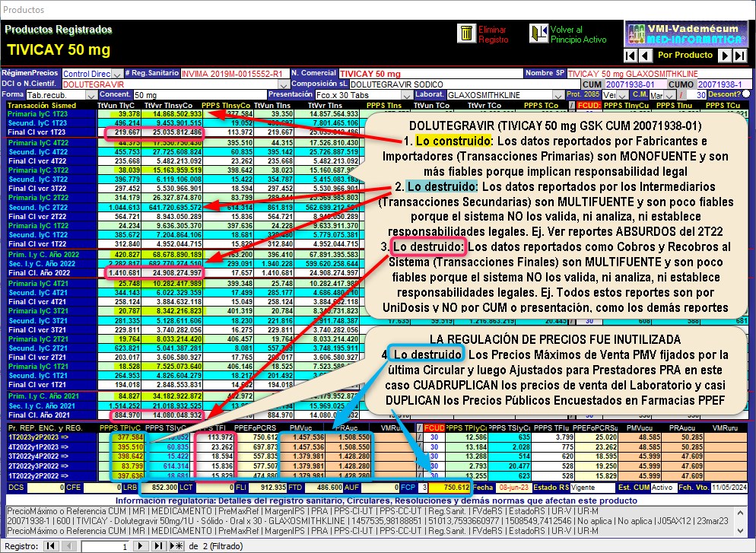756x553 pixels.
Task: Jump to last product with top navigation arrow
Action: point(741,56)
